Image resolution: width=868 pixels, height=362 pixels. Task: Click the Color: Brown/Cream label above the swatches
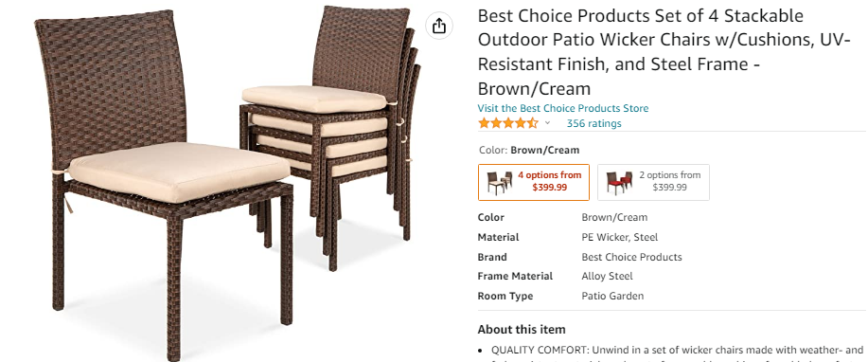(528, 150)
